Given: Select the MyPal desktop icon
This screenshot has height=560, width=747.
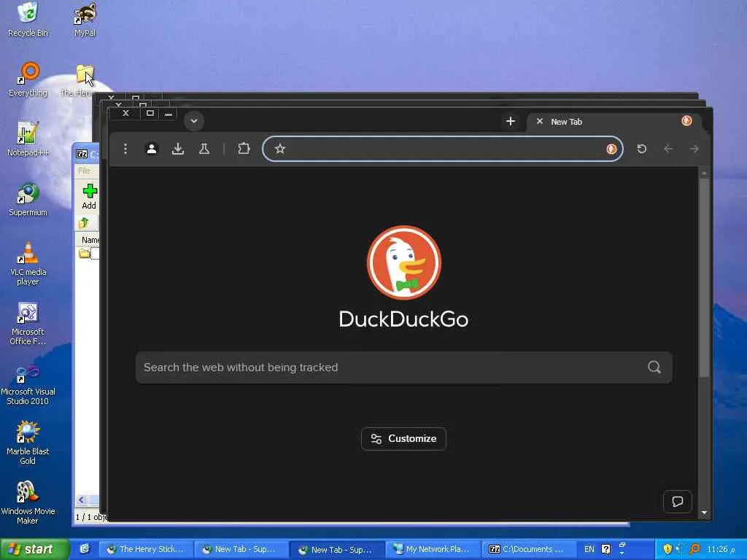Looking at the screenshot, I should [x=85, y=20].
